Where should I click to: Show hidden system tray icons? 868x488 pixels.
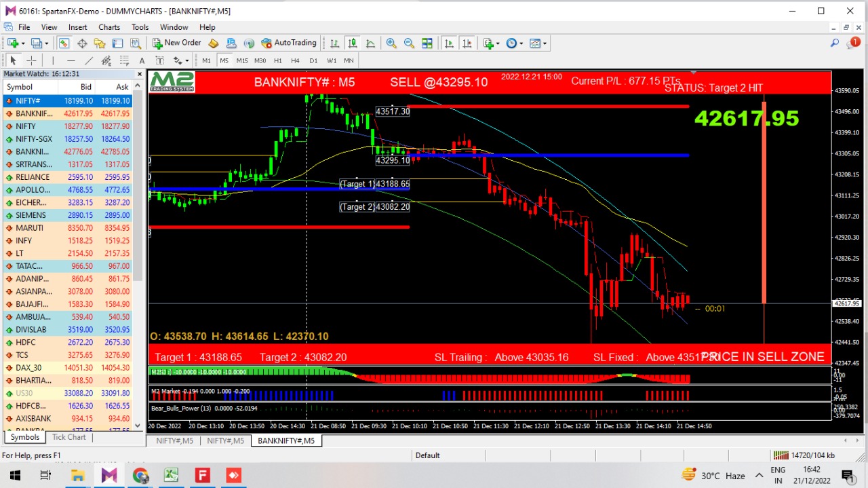coord(759,475)
